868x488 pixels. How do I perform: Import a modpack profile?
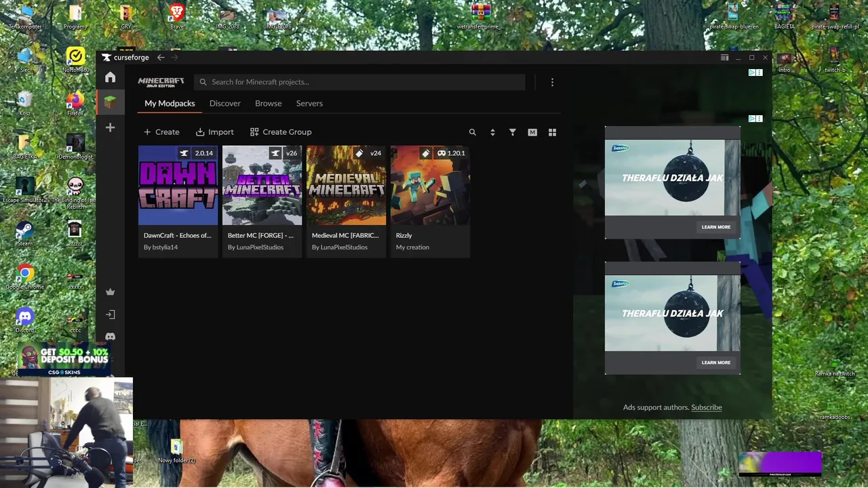[214, 132]
